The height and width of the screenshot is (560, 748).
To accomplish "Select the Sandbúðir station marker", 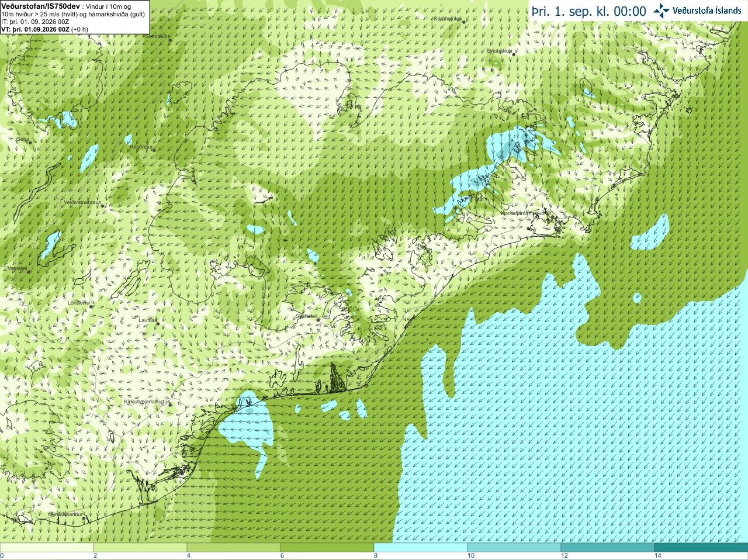I will [x=170, y=39].
